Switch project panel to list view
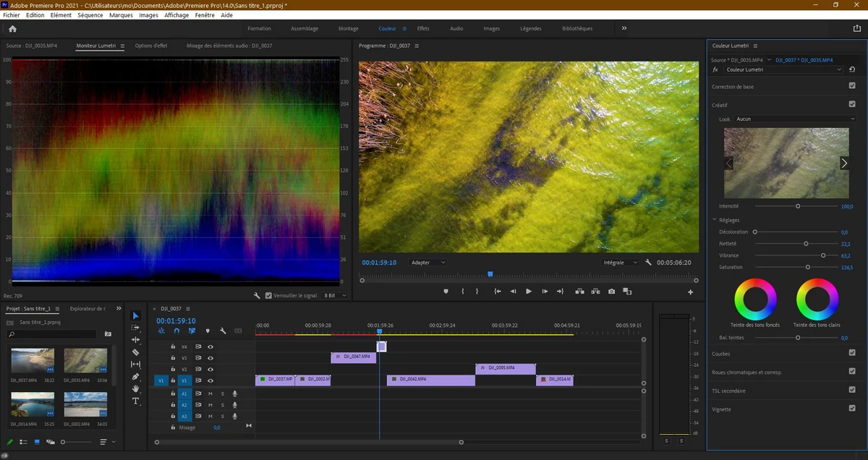 pyautogui.click(x=23, y=442)
